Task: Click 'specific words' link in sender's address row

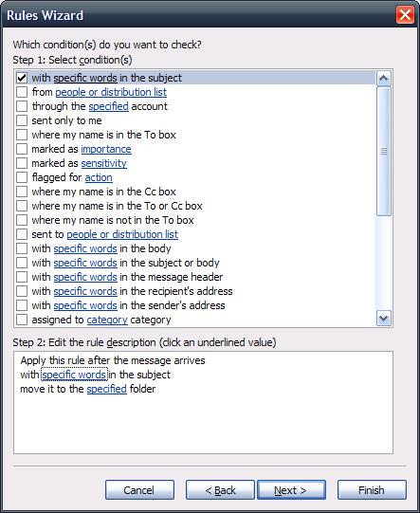Action: 85,305
